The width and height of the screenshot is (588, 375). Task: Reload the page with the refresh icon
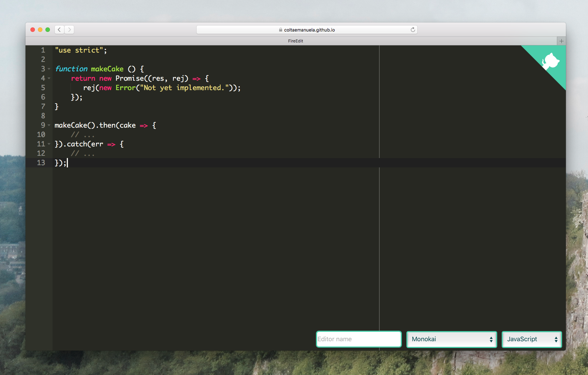[413, 30]
